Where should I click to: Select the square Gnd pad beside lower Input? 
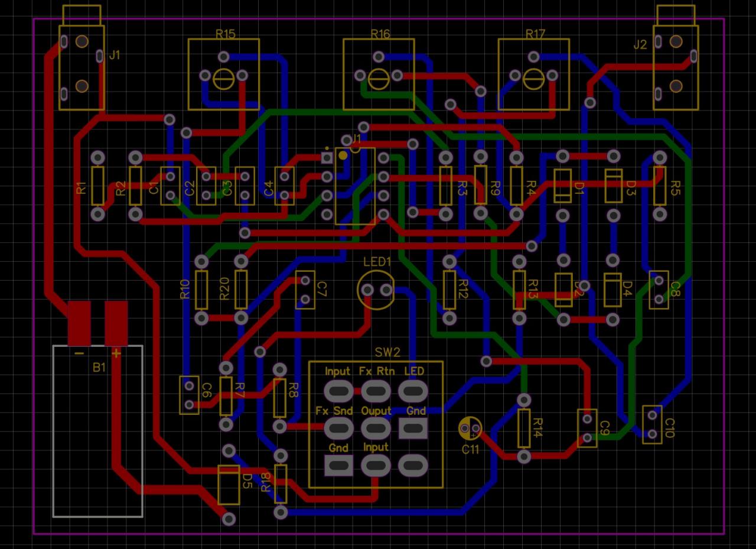coord(339,465)
